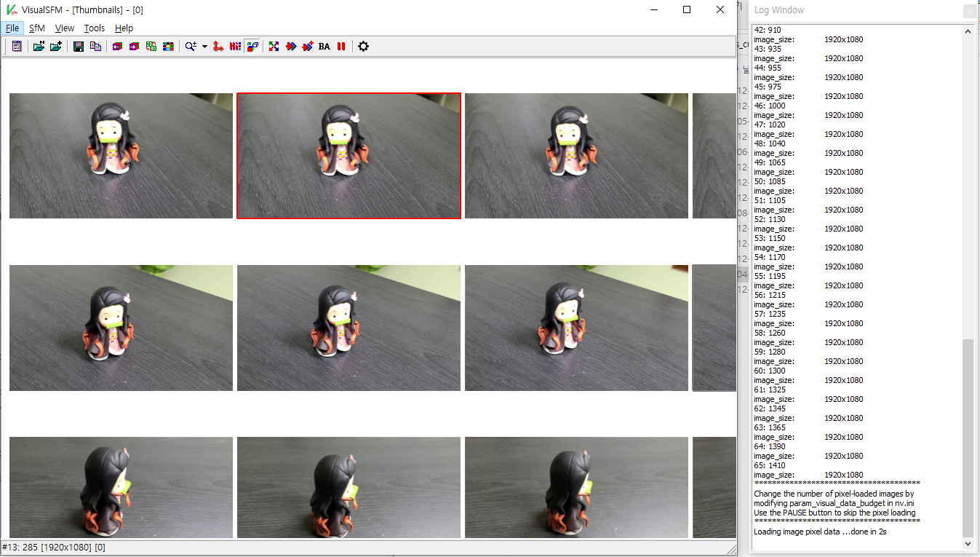Add more images with the folder plus icon
980x557 pixels.
56,46
